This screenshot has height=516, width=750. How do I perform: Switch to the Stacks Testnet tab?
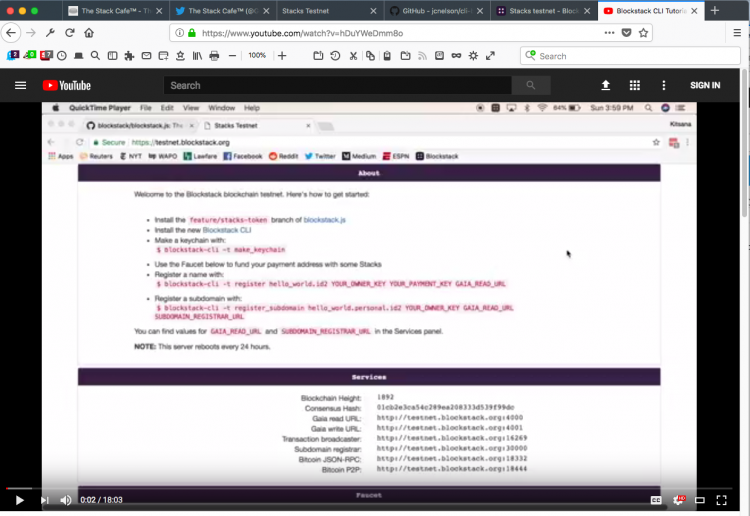coord(330,11)
